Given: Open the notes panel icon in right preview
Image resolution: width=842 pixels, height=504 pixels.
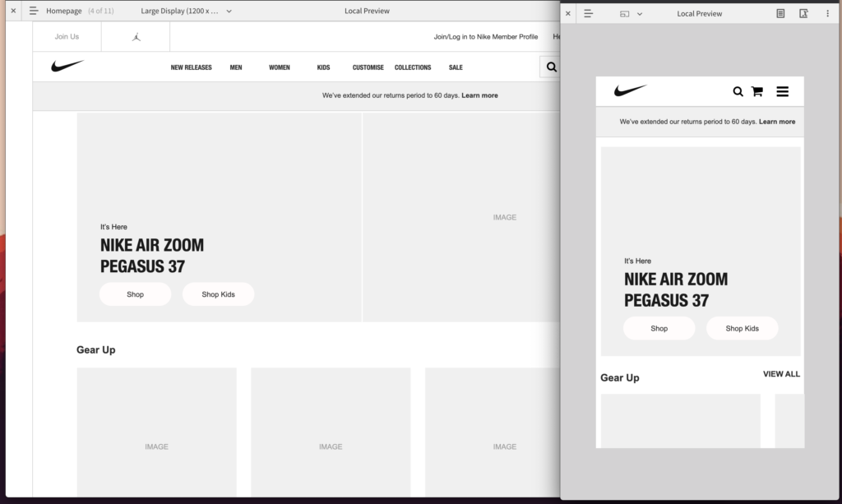Looking at the screenshot, I should point(780,13).
